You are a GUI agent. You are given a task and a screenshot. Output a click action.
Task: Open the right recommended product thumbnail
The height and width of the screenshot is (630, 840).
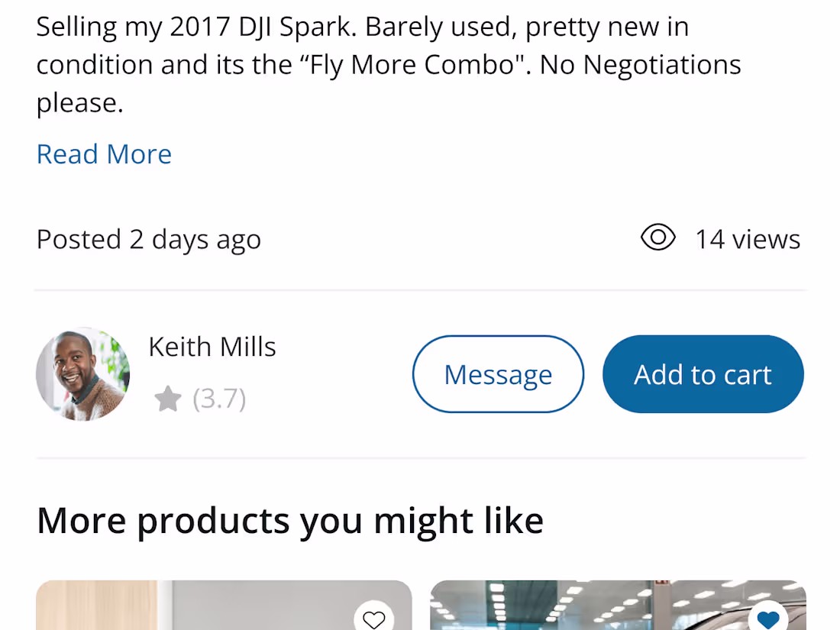click(x=596, y=607)
